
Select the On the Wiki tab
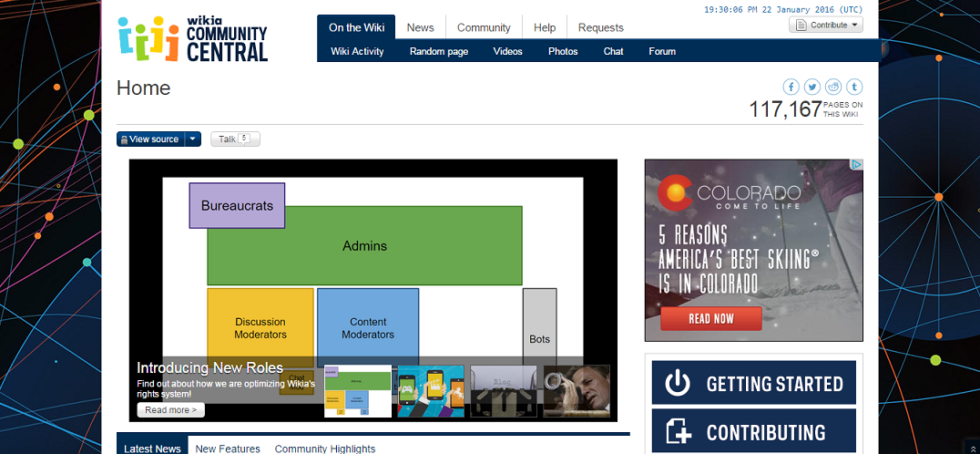click(356, 27)
